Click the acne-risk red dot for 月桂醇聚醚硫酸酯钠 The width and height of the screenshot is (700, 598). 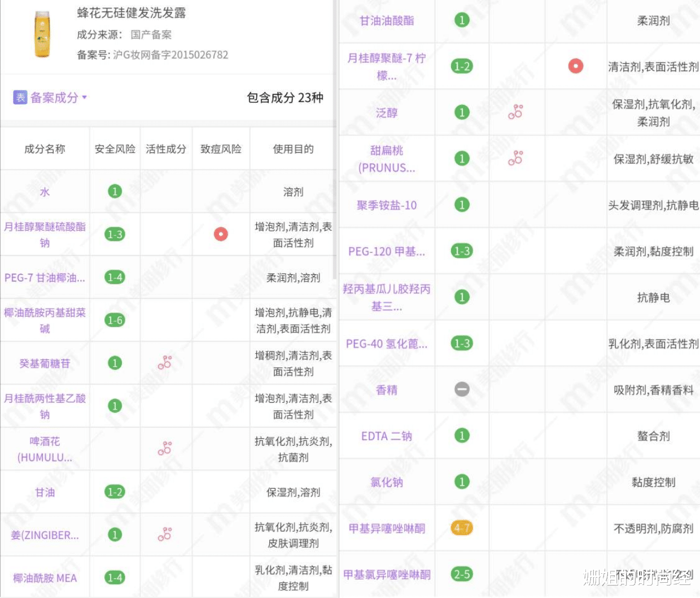[220, 234]
